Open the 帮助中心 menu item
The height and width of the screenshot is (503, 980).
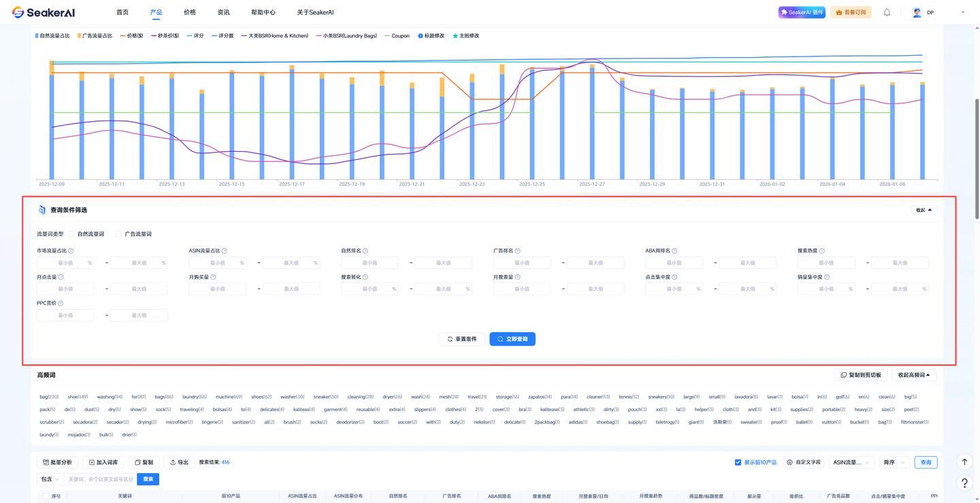[x=263, y=12]
